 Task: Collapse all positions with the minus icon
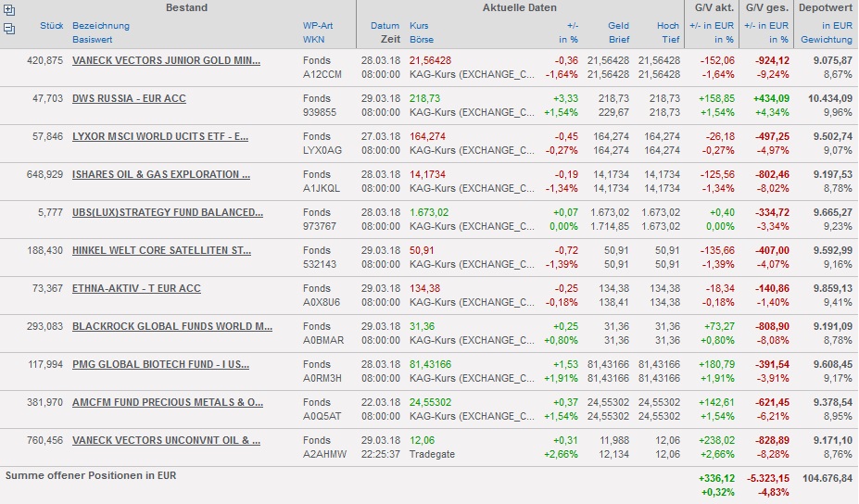[x=9, y=28]
